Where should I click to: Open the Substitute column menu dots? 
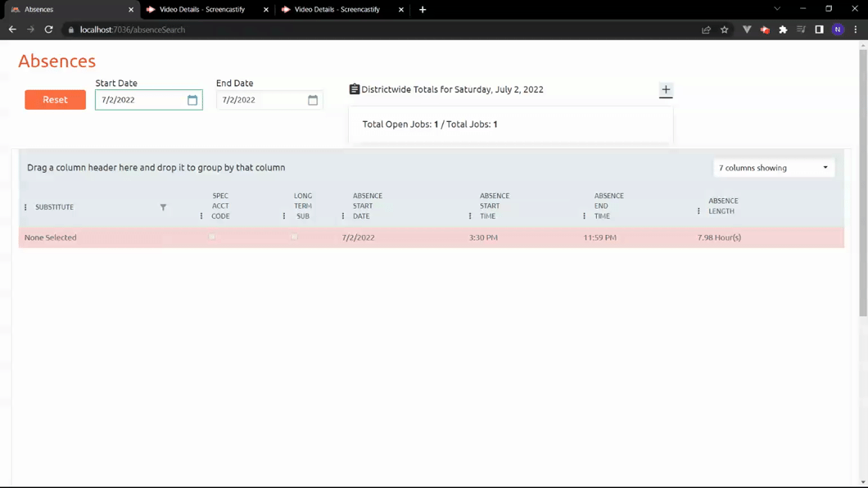(25, 207)
